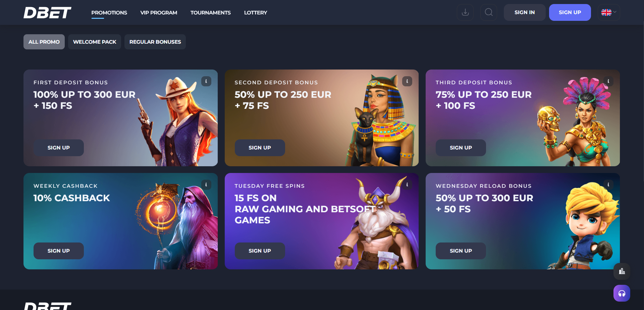Open the headset live support chat button
This screenshot has height=310, width=644.
tap(622, 293)
